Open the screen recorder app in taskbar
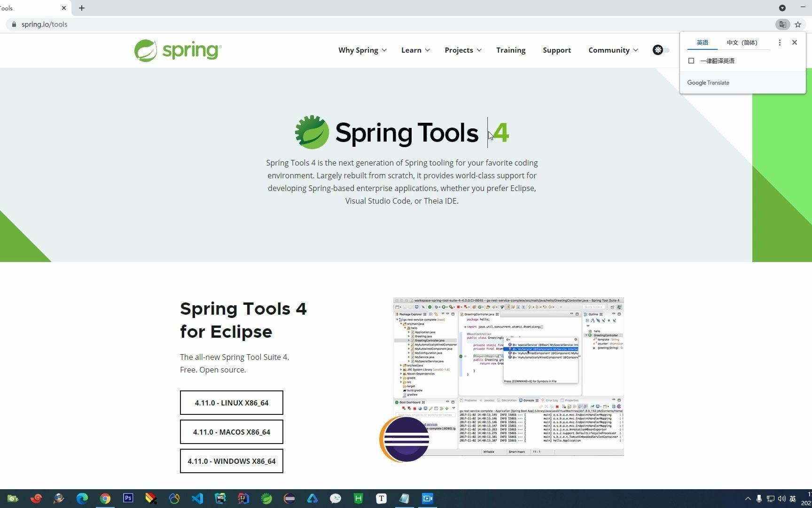This screenshot has height=508, width=812. pyautogui.click(x=428, y=499)
